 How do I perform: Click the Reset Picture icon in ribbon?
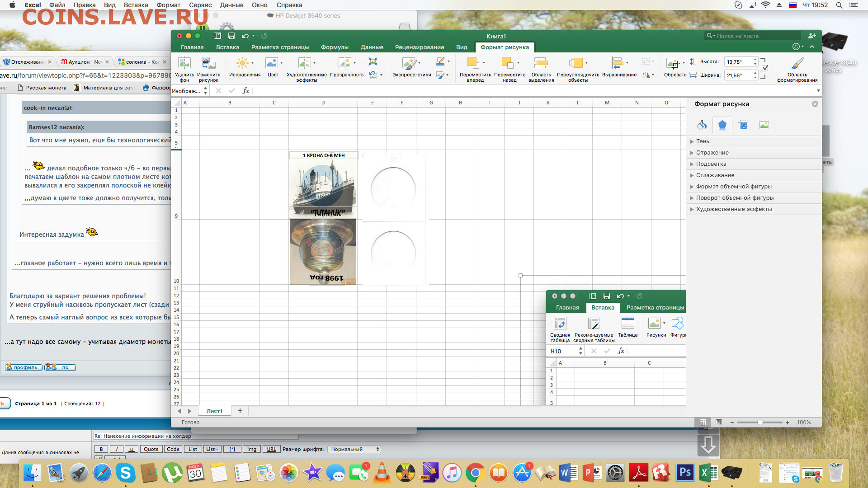click(373, 75)
